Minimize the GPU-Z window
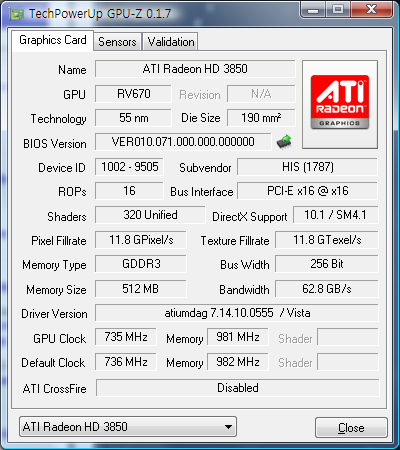 tap(313, 10)
